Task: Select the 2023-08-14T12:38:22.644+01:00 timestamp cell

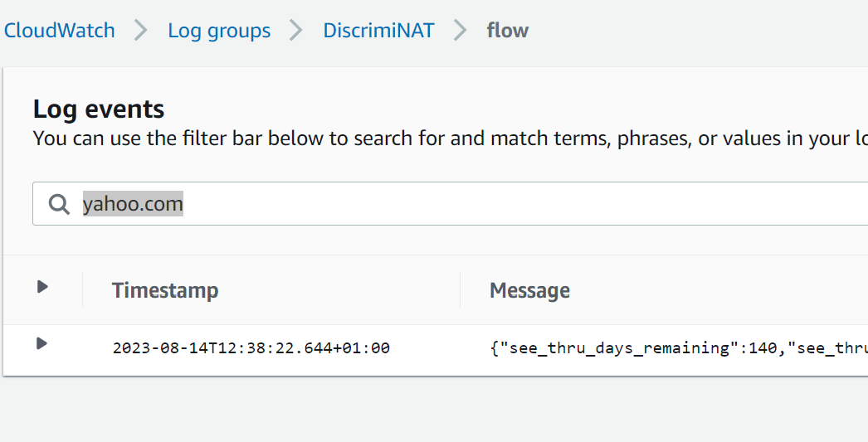Action: (251, 348)
